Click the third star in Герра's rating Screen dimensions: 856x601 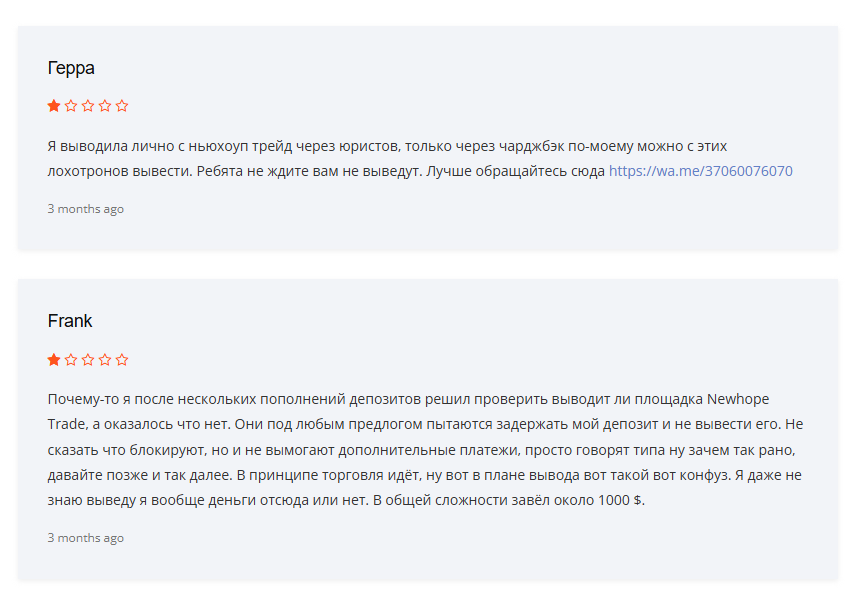88,106
